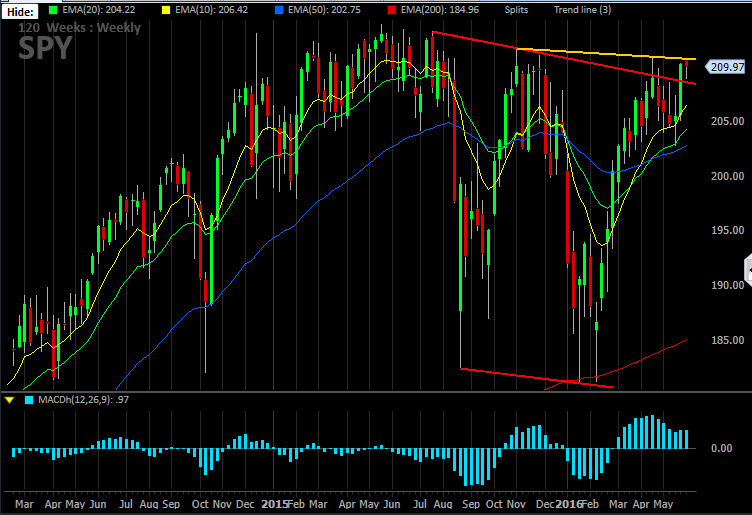The width and height of the screenshot is (752, 515).
Task: Click the Hide: button
Action: point(20,12)
